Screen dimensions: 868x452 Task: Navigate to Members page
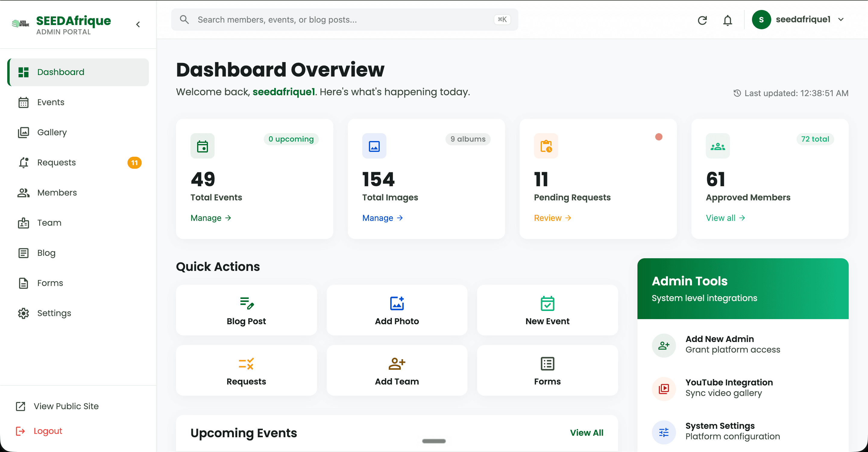(x=78, y=193)
